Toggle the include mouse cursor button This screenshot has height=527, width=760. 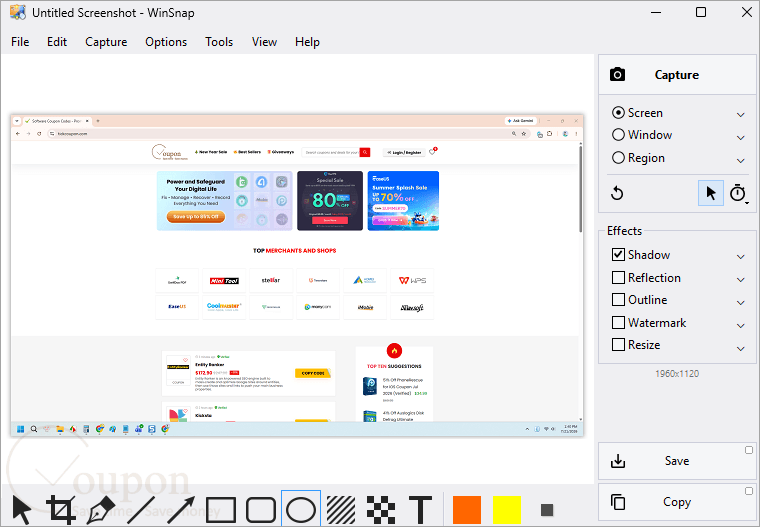tap(711, 193)
